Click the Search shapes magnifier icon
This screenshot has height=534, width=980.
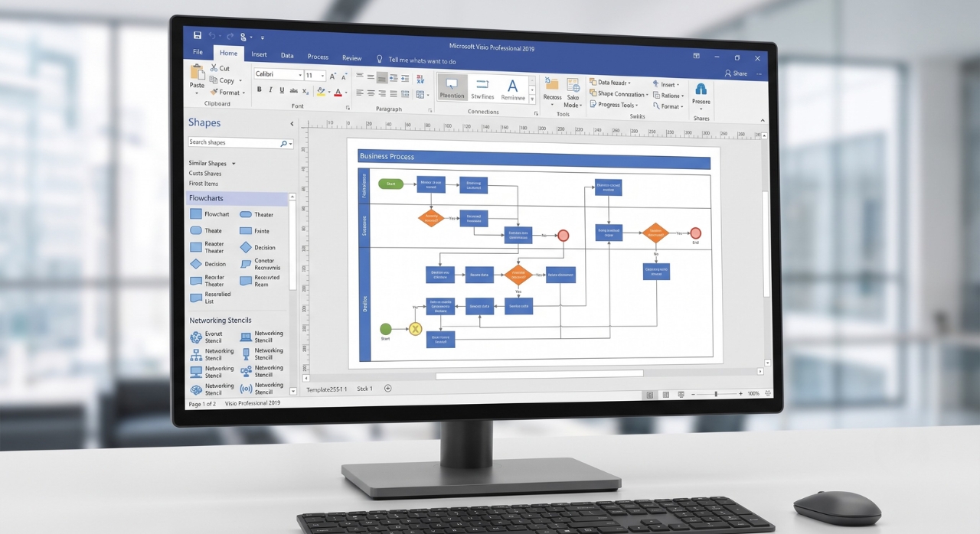coord(283,143)
